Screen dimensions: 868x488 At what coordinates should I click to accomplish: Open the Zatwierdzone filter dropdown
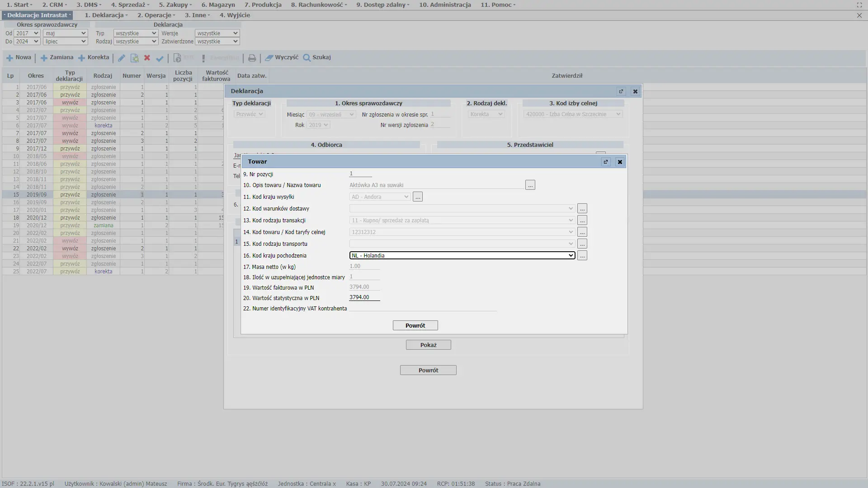pos(217,42)
